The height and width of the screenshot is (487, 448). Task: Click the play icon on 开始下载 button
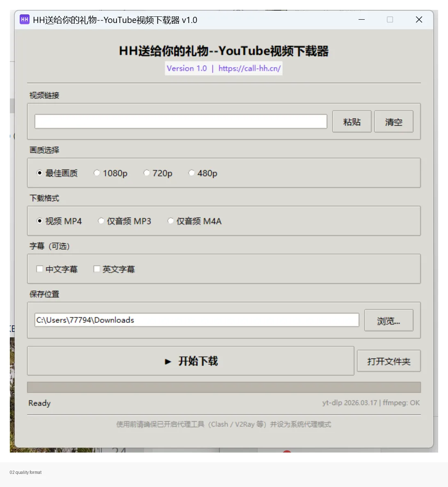coord(168,361)
